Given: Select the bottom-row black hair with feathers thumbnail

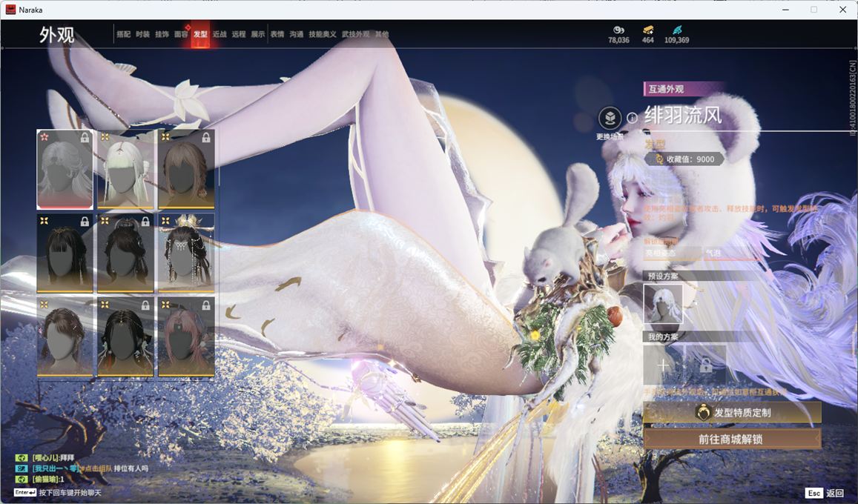Looking at the screenshot, I should 125,337.
